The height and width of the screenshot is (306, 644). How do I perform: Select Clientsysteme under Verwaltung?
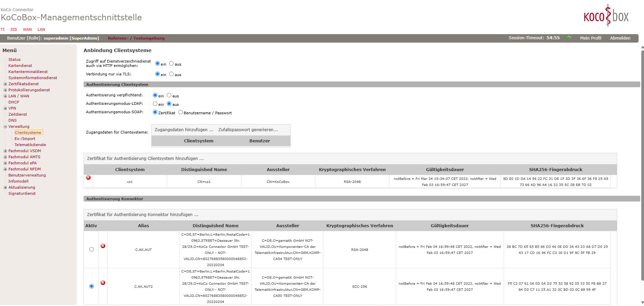pyautogui.click(x=28, y=133)
